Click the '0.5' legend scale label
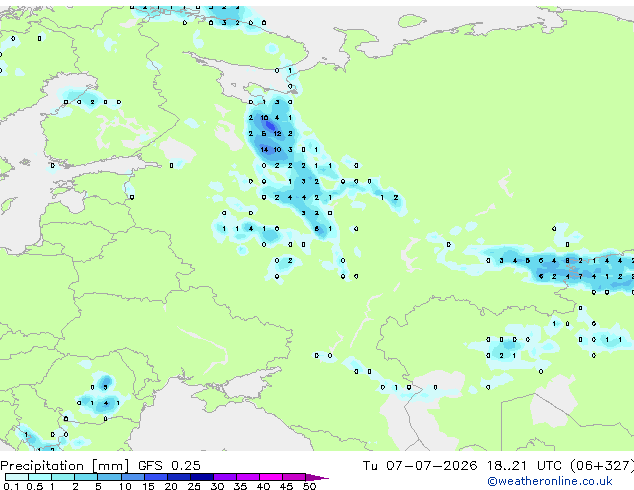 click(34, 486)
